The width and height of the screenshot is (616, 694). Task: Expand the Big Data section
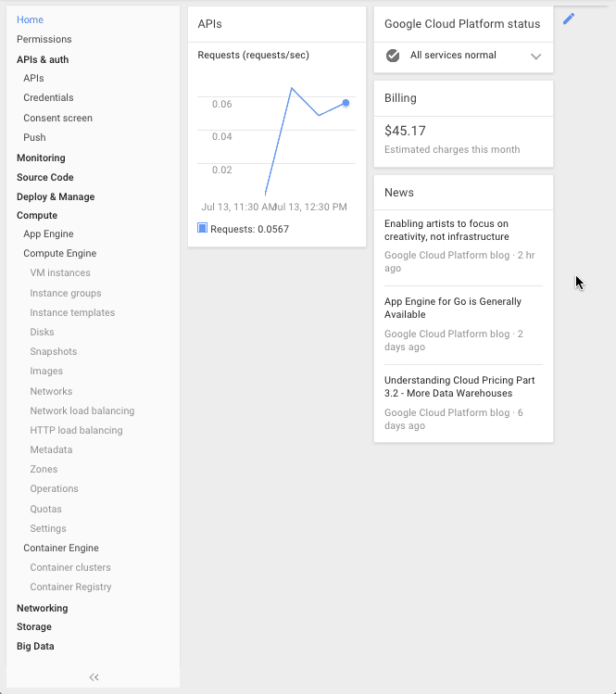35,647
